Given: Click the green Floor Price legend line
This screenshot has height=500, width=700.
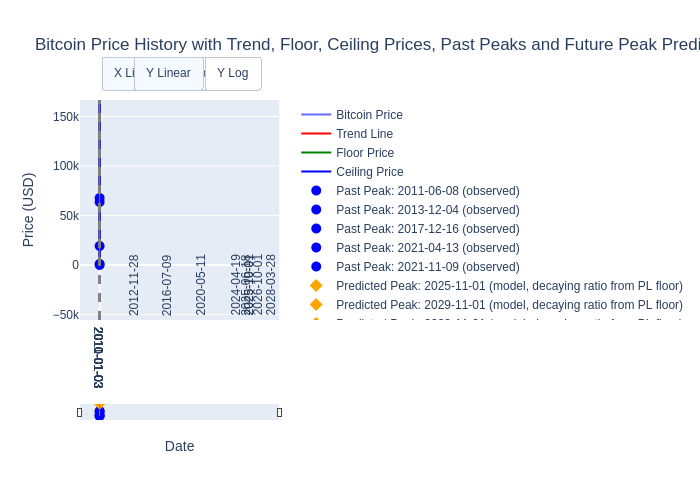Looking at the screenshot, I should pyautogui.click(x=316, y=153).
